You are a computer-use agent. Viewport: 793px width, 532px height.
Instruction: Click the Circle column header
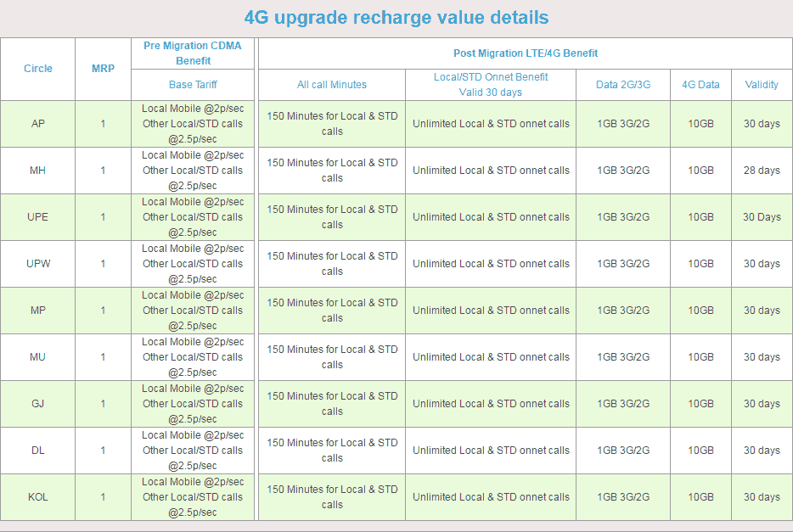click(x=38, y=69)
